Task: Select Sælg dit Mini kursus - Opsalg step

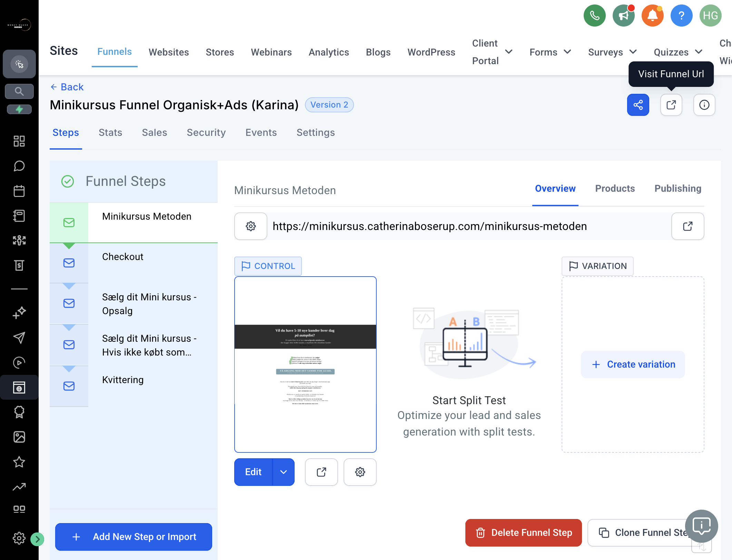Action: coord(133,304)
